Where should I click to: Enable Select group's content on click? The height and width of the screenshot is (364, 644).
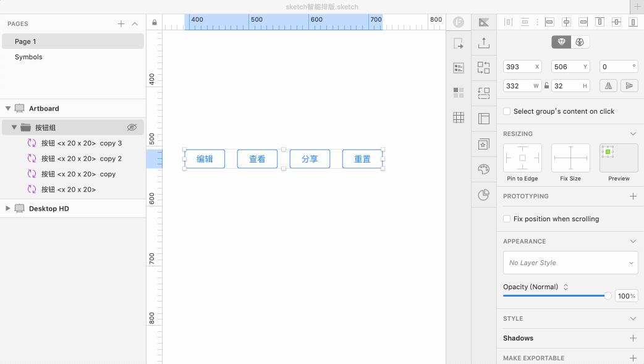pos(507,111)
